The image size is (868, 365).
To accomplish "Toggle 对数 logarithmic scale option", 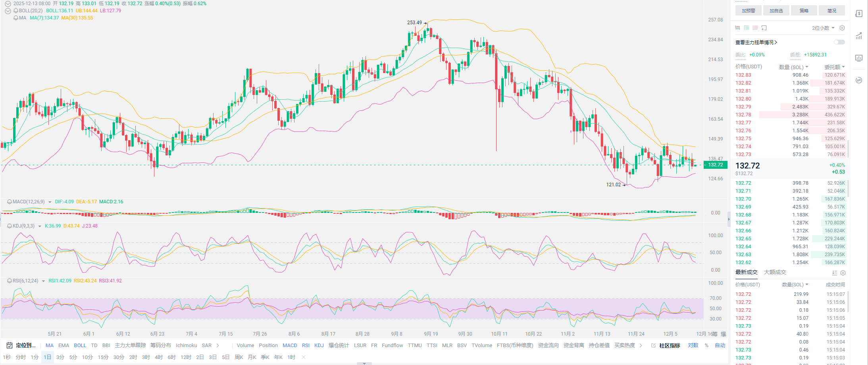I will [x=693, y=346].
